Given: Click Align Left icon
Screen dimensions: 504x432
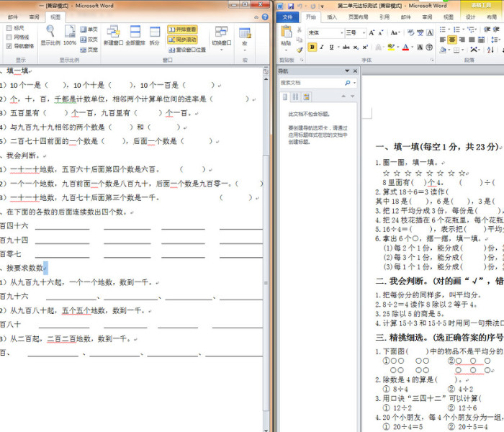Looking at the screenshot, I should [x=443, y=40].
